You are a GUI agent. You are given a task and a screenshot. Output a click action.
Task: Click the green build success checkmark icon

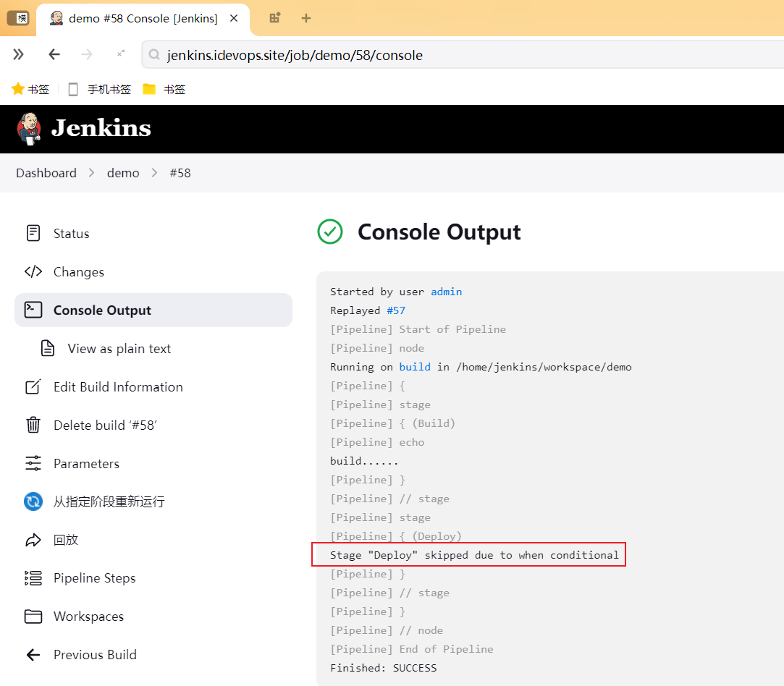pyautogui.click(x=330, y=232)
